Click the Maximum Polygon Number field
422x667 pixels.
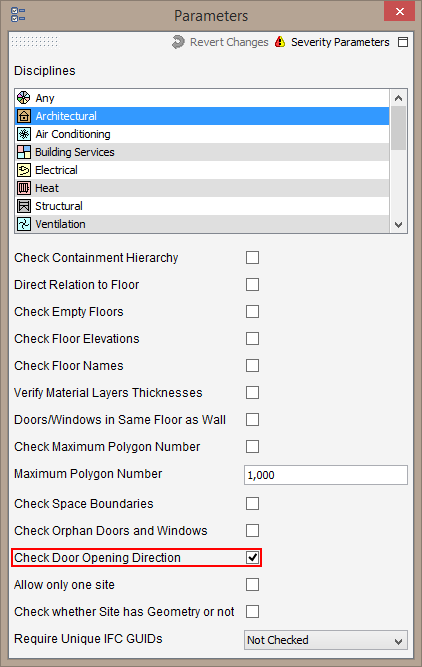click(x=326, y=475)
